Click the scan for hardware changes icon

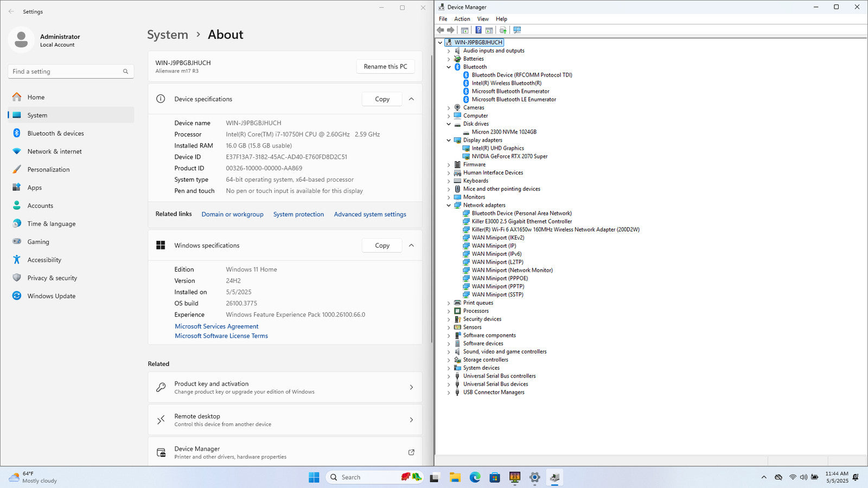[517, 30]
